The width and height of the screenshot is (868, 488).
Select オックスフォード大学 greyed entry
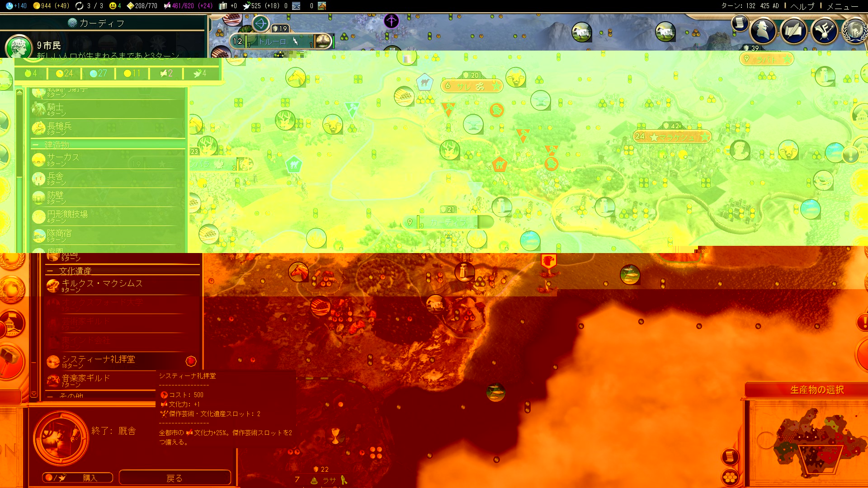pos(122,304)
